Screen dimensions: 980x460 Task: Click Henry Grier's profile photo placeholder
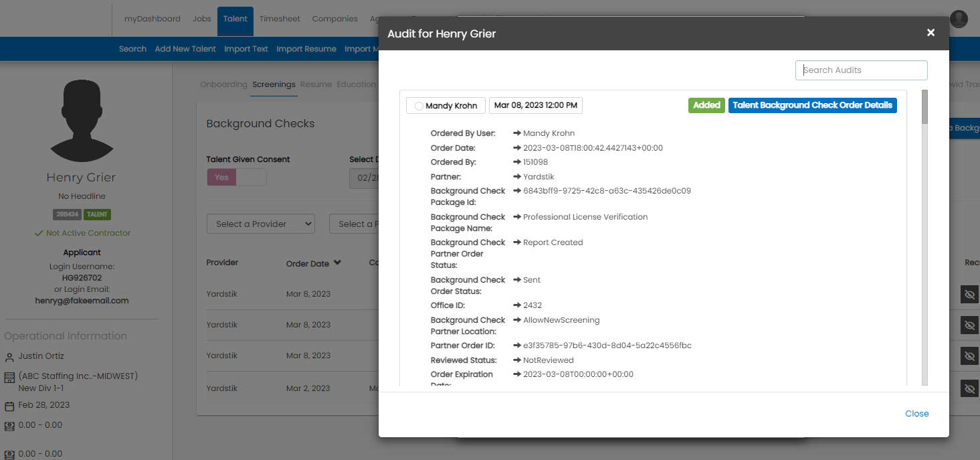[x=81, y=121]
